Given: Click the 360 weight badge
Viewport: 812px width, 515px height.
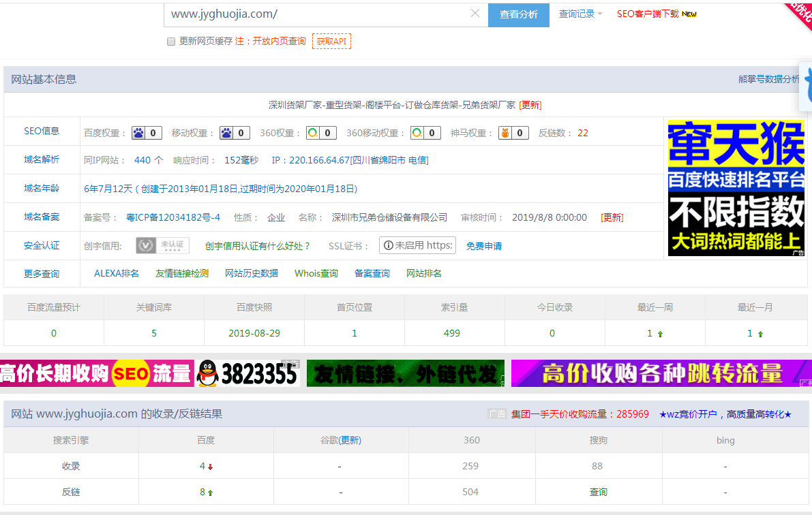Looking at the screenshot, I should pos(321,133).
